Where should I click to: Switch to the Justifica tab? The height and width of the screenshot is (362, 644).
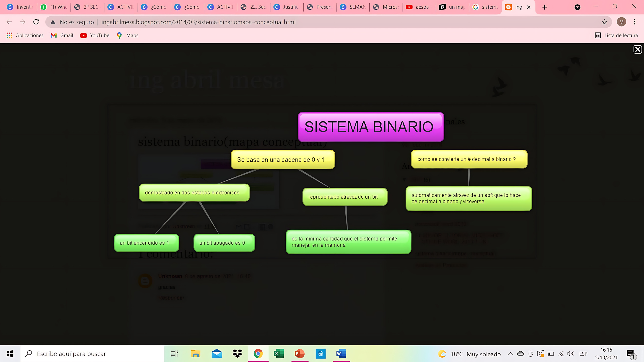pyautogui.click(x=287, y=7)
